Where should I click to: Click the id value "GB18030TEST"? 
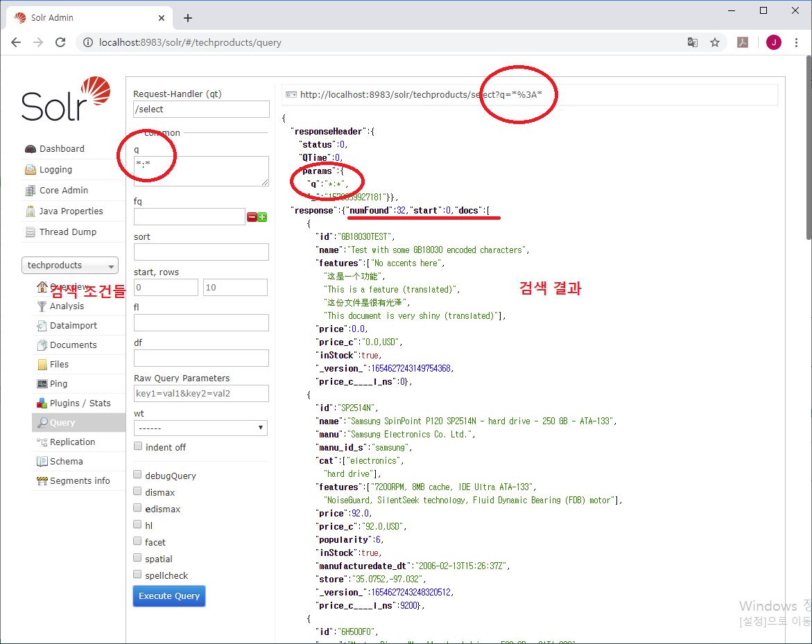pos(365,236)
